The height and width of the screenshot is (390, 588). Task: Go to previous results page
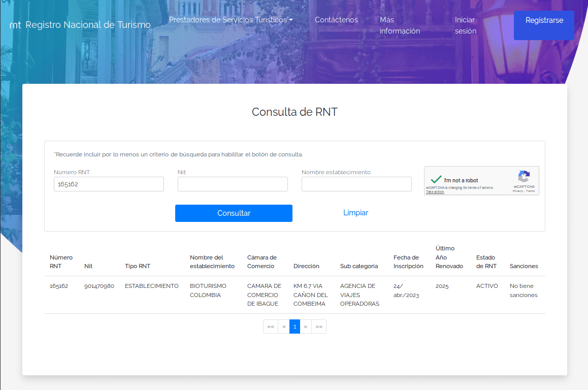tap(284, 327)
